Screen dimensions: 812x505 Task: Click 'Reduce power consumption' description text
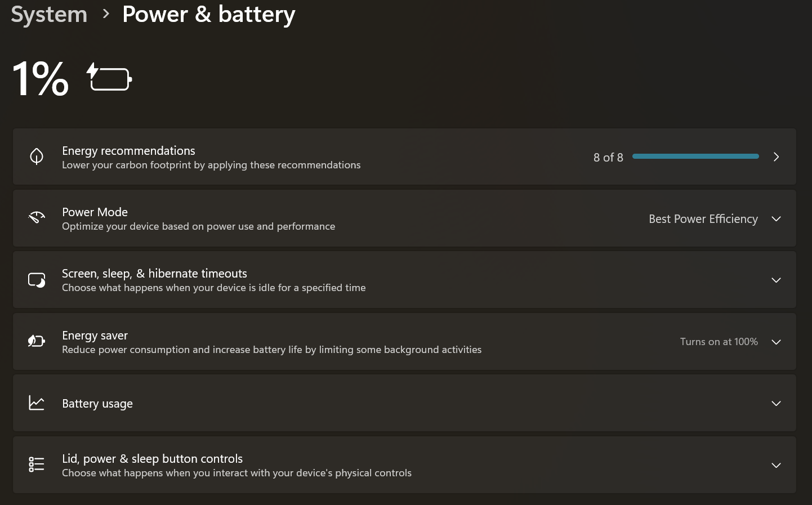pos(271,350)
